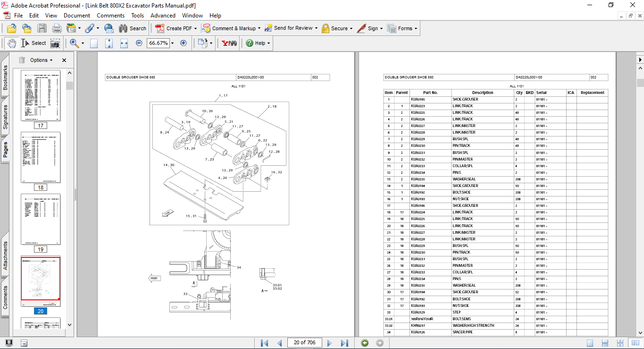Open the zoom percentage dropdown

click(172, 43)
